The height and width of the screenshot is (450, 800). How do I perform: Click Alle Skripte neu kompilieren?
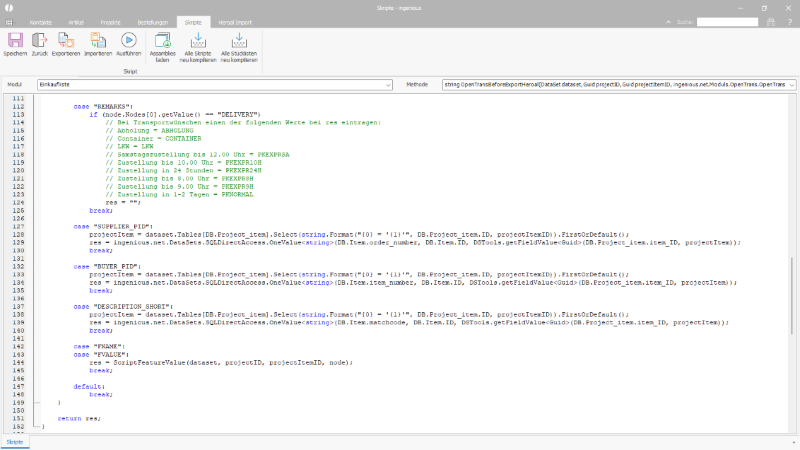(197, 45)
